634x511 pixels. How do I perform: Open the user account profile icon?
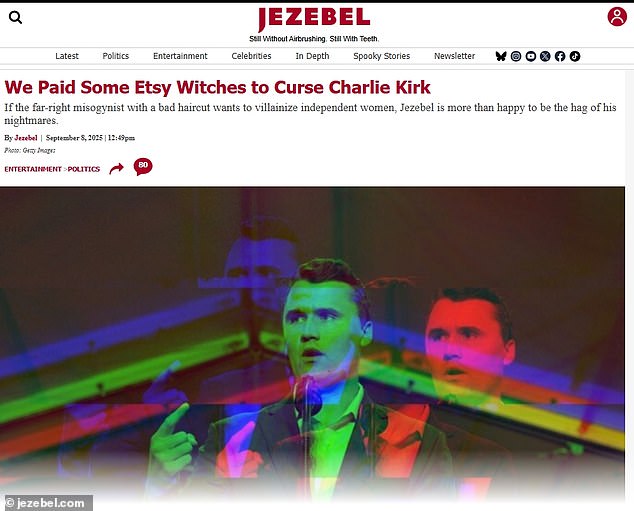click(617, 17)
